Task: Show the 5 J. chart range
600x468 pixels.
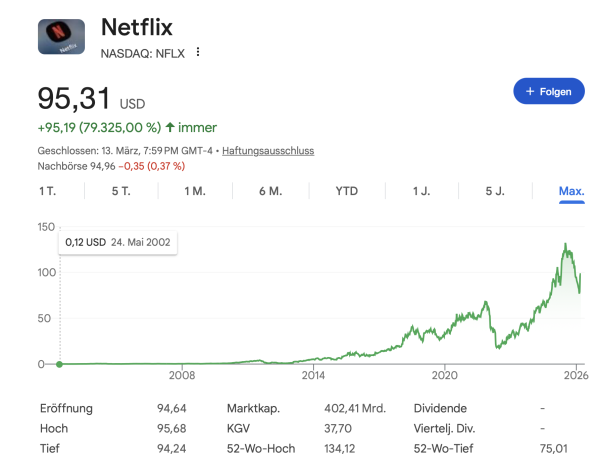Action: 496,191
